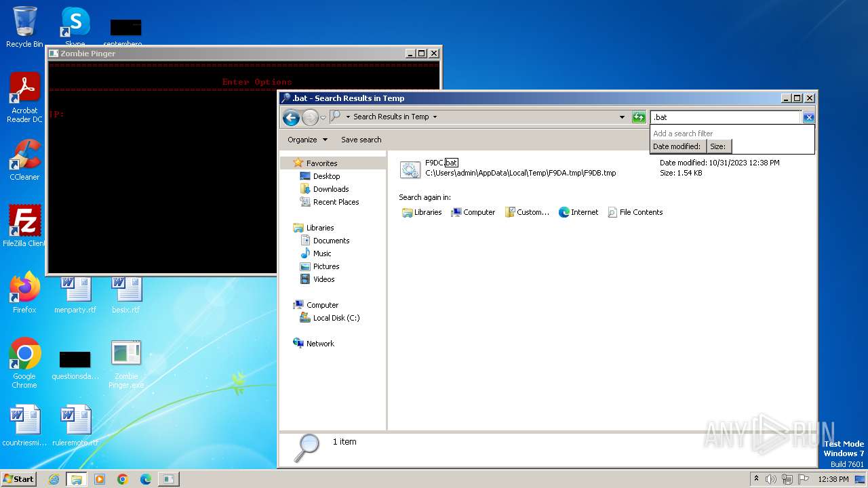Select Libraries in navigation pane
The width and height of the screenshot is (868, 488).
pos(320,228)
